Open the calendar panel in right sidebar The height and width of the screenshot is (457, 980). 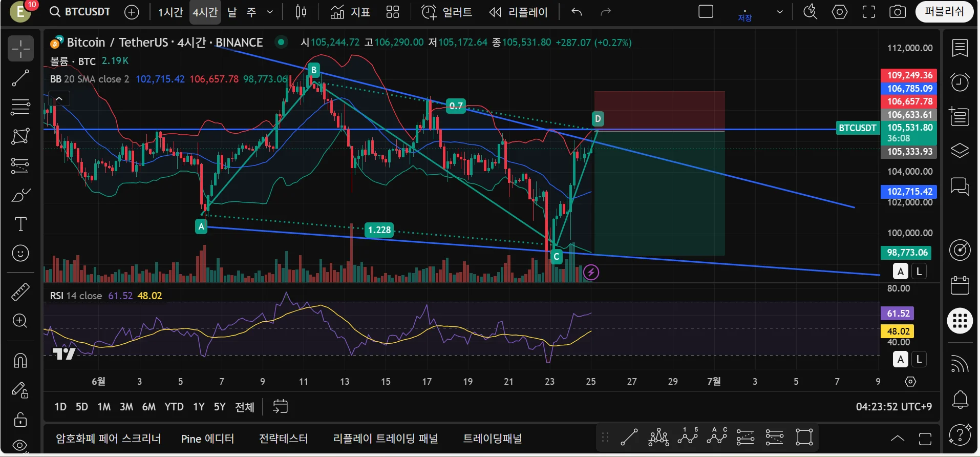tap(960, 285)
